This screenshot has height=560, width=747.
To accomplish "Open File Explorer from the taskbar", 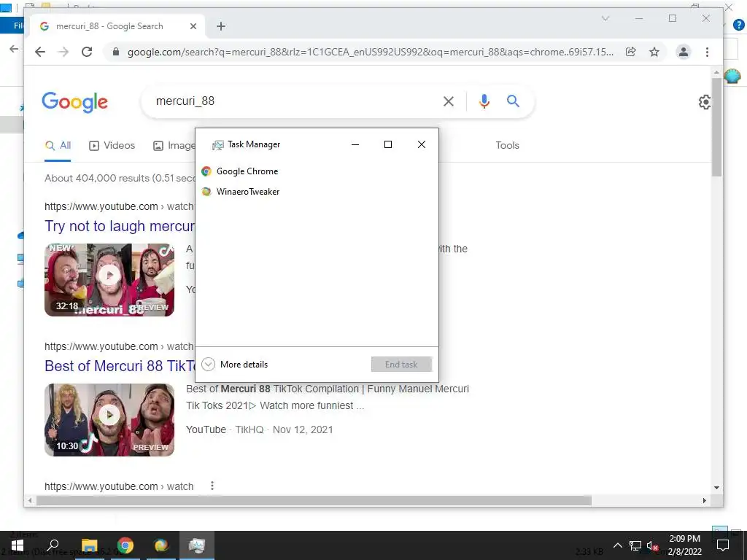I will click(90, 545).
